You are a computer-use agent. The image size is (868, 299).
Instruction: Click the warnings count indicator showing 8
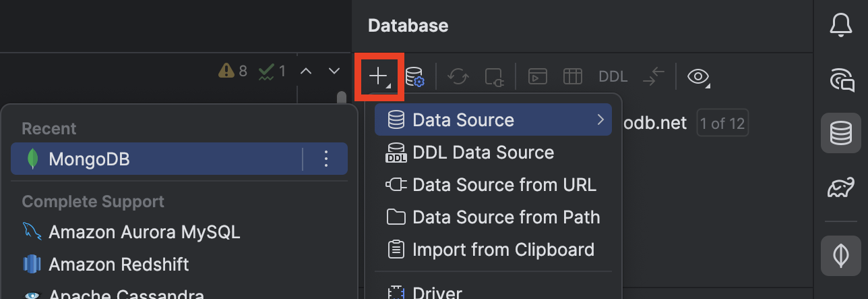pos(233,71)
